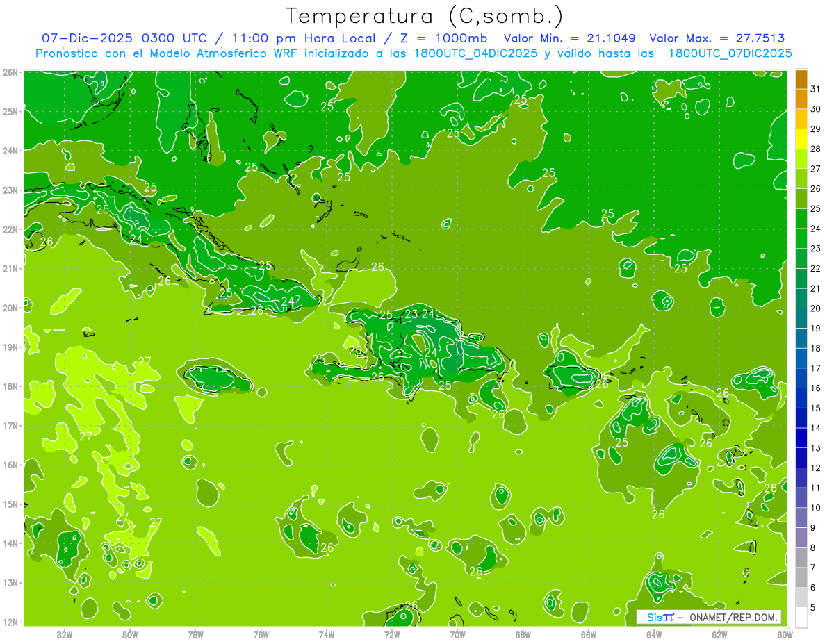834x644 pixels.
Task: Click legend value '28' on the color bar
Action: tap(815, 149)
